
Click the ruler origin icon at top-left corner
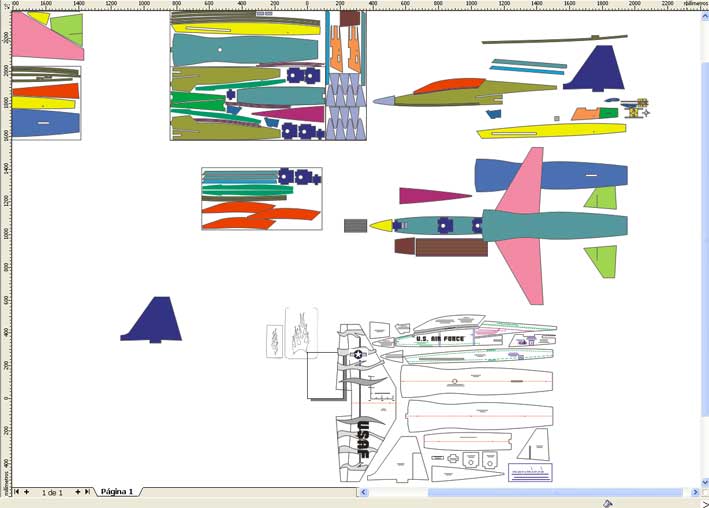point(5,5)
